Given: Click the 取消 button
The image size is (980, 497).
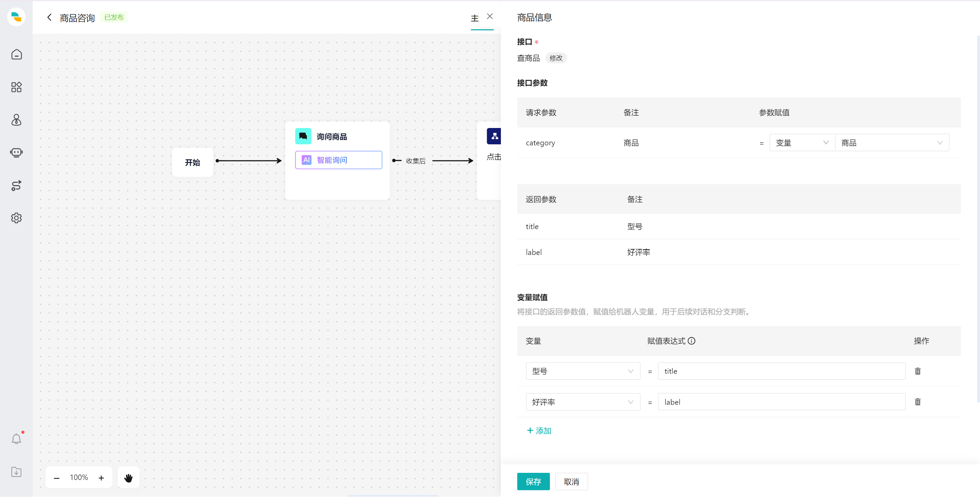Looking at the screenshot, I should pyautogui.click(x=571, y=482).
